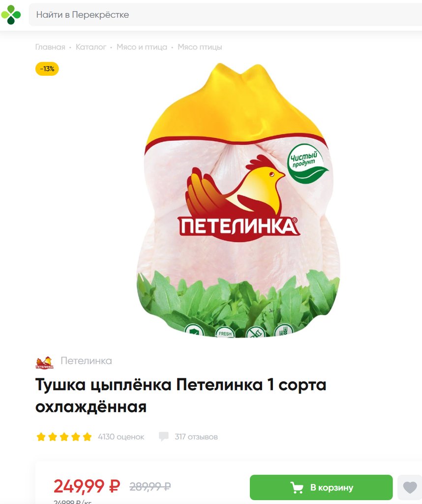The height and width of the screenshot is (504, 422).
Task: Click the small Петелинка brand logo icon
Action: click(x=45, y=362)
